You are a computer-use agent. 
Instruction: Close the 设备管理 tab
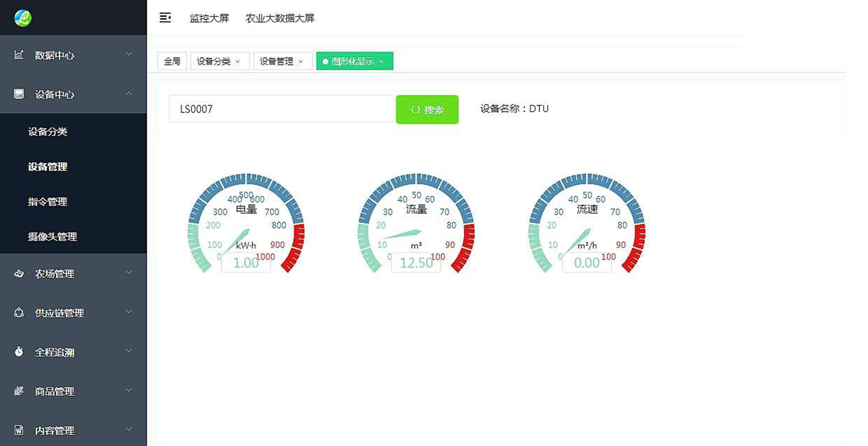301,62
